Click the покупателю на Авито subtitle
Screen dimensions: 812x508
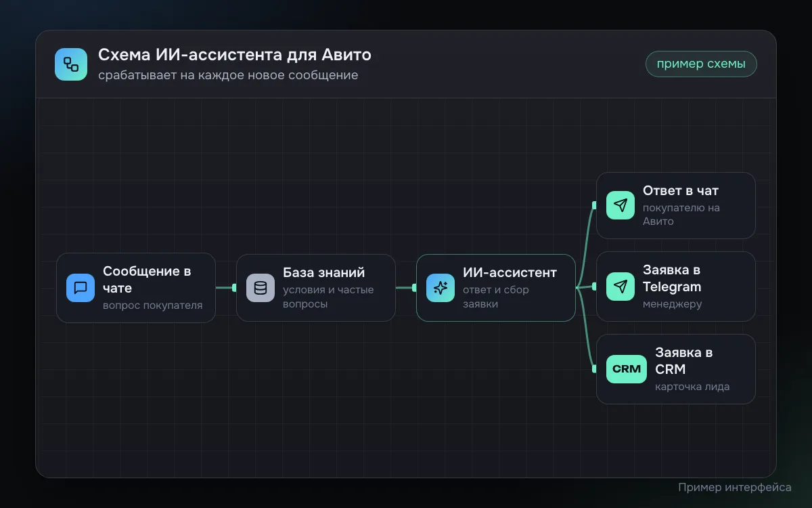[681, 215]
